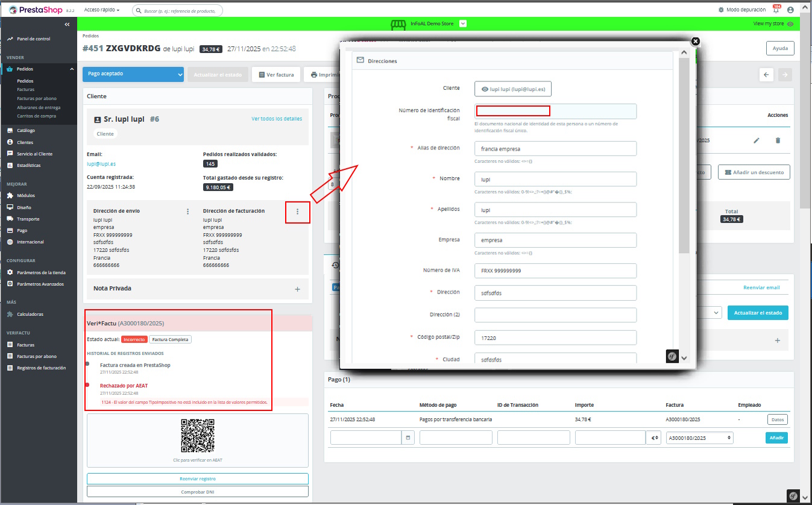Add a Nota Privada with plus icon
Viewport: 812px width, 505px height.
[297, 289]
